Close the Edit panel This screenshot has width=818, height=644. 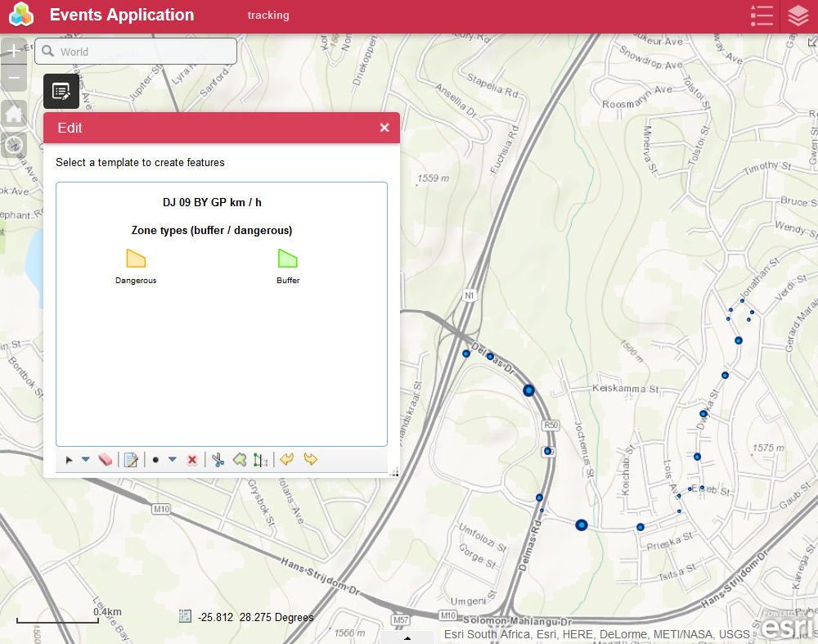[384, 128]
